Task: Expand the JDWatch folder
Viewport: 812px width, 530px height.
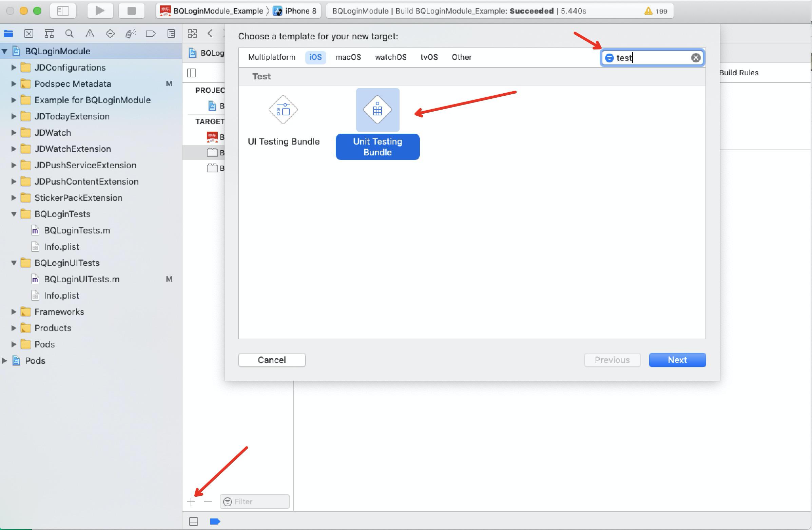Action: (x=14, y=132)
